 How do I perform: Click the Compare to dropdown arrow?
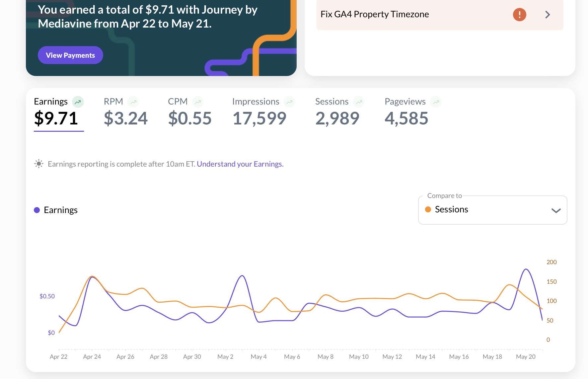click(556, 210)
